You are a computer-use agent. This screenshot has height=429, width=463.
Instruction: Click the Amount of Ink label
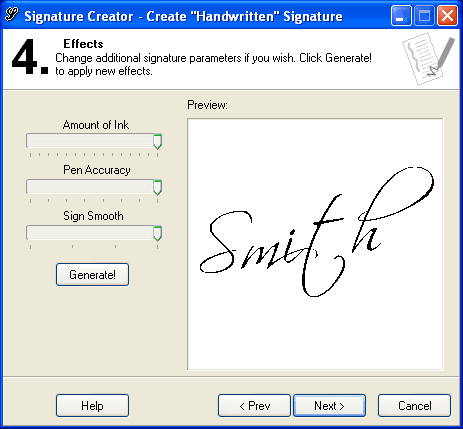(x=96, y=125)
